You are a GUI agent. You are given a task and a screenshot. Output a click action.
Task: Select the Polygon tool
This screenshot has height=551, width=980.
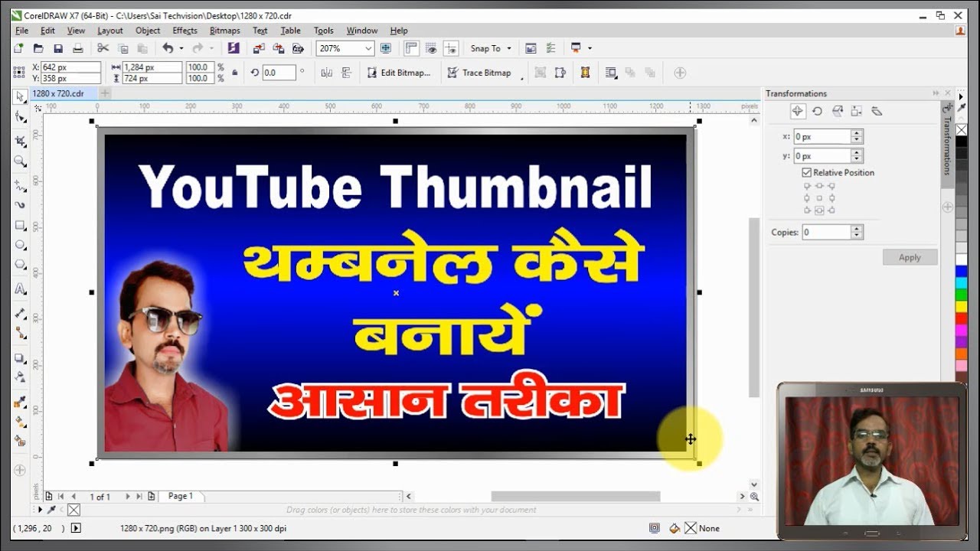(20, 265)
